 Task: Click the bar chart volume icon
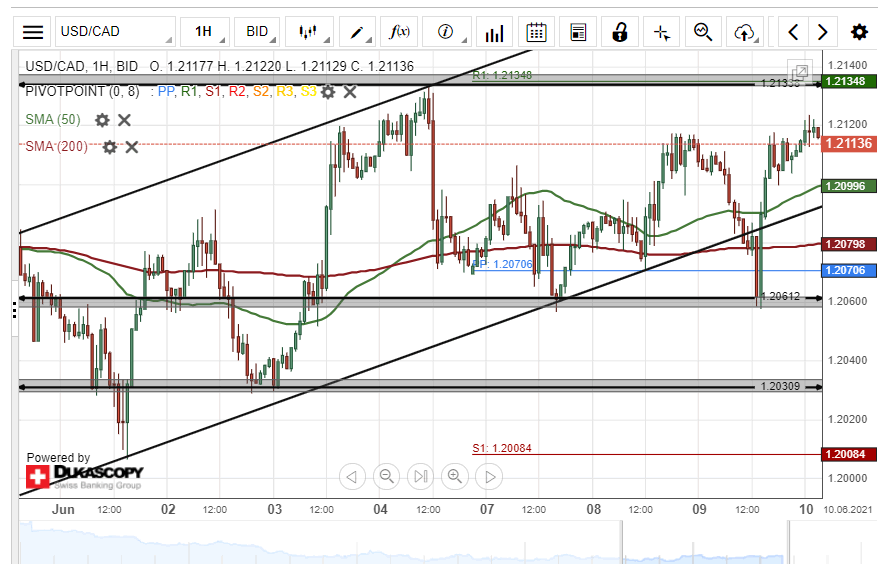(493, 32)
